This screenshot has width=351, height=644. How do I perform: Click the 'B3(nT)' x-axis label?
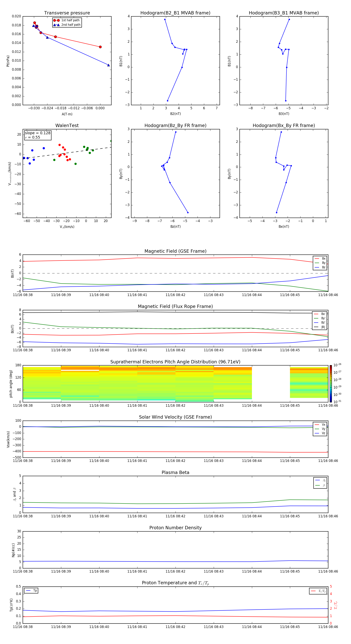pos(284,114)
